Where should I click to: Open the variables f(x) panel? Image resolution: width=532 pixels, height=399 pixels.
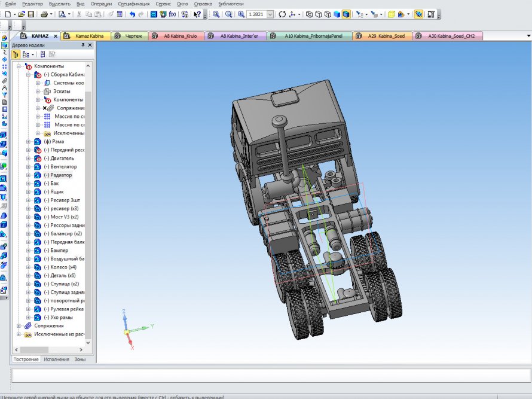tap(173, 14)
